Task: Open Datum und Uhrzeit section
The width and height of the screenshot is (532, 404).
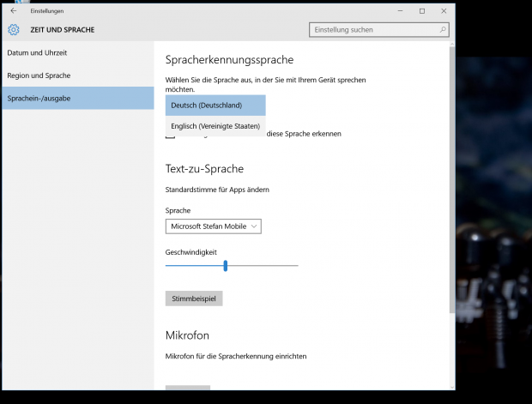Action: point(78,53)
